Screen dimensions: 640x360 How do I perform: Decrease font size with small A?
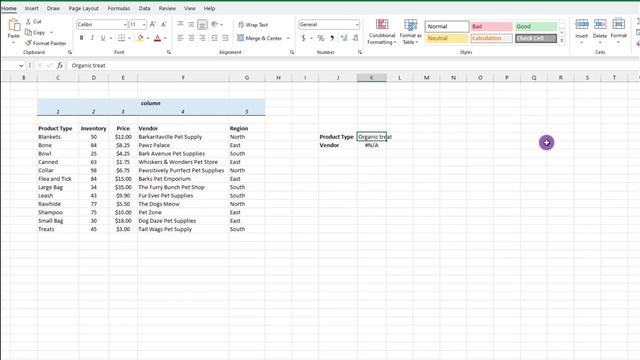tap(164, 24)
